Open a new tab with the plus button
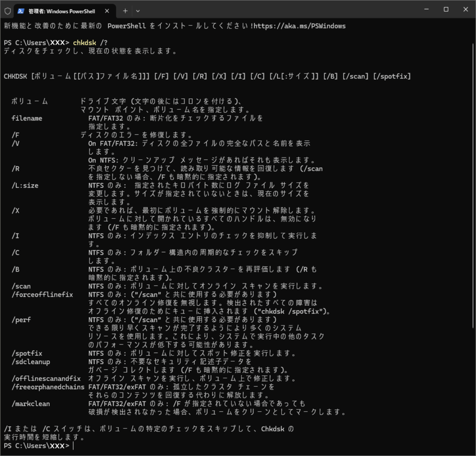476x456 pixels. coord(125,11)
